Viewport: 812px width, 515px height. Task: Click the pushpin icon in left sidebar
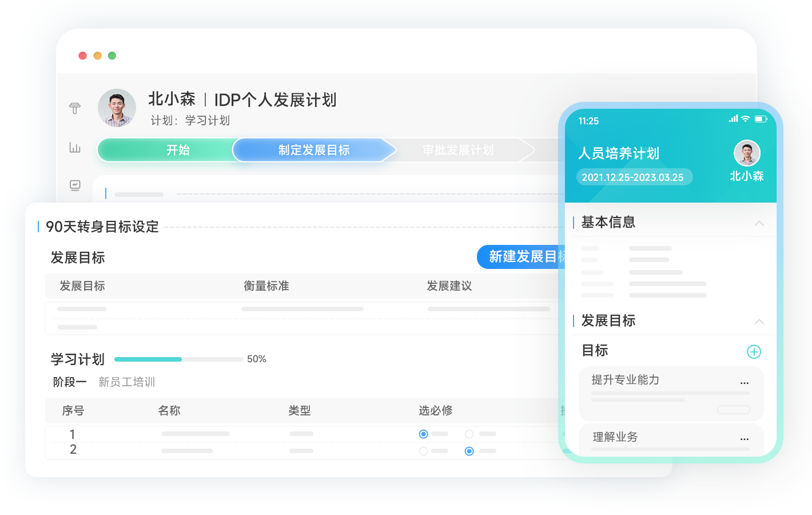point(75,108)
